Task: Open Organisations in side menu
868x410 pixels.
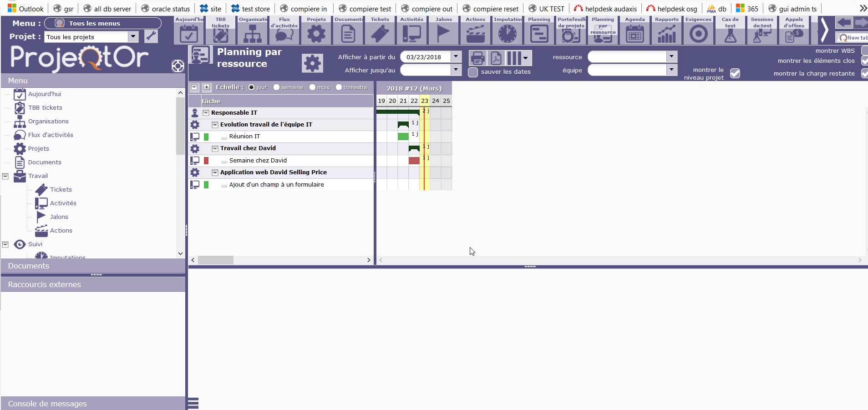Action: pyautogui.click(x=48, y=121)
